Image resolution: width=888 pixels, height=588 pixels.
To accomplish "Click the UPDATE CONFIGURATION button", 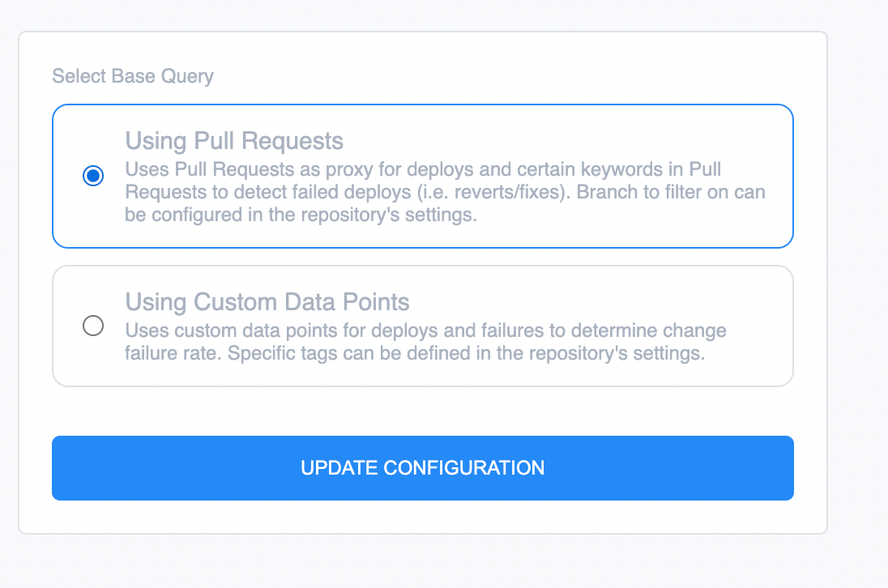I will pos(422,468).
